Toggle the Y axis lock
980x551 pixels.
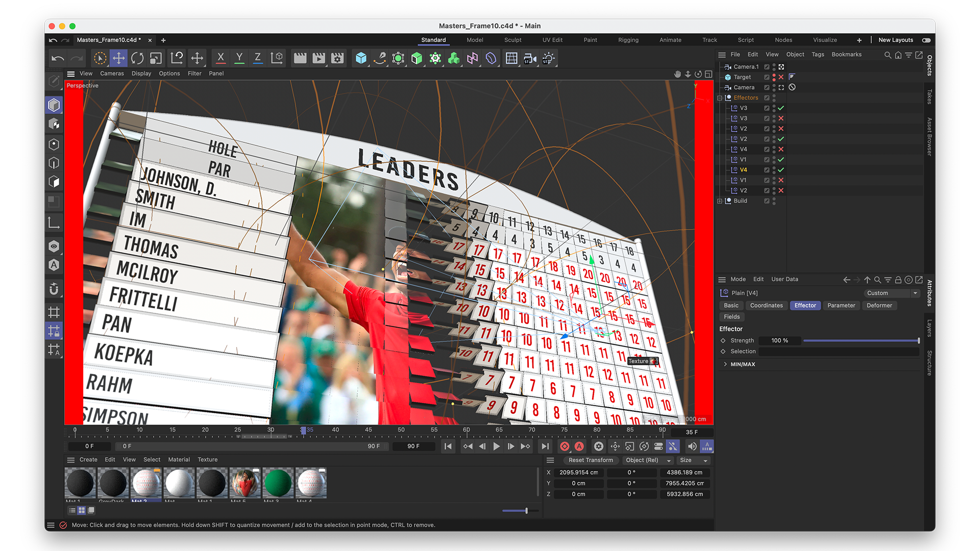239,58
